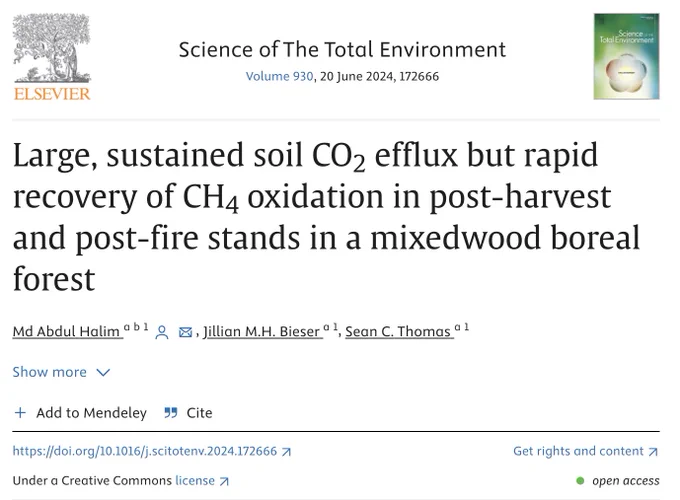680x500 pixels.
Task: Open the Get rights and content link
Action: click(x=578, y=451)
